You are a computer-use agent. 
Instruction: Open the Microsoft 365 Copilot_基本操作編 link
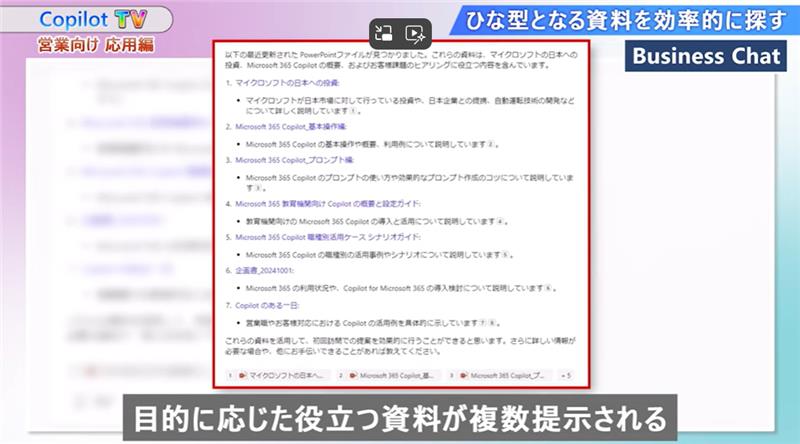click(x=290, y=127)
